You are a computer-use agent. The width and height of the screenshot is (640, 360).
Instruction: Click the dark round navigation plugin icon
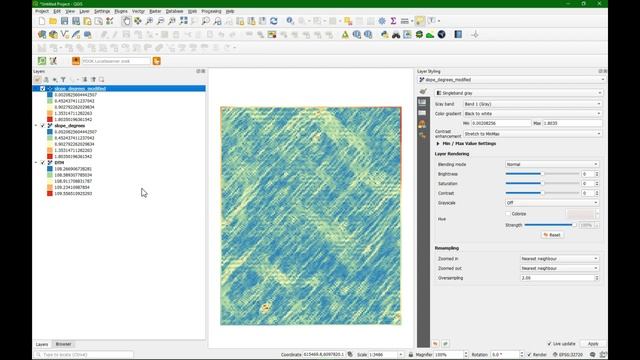(441, 35)
